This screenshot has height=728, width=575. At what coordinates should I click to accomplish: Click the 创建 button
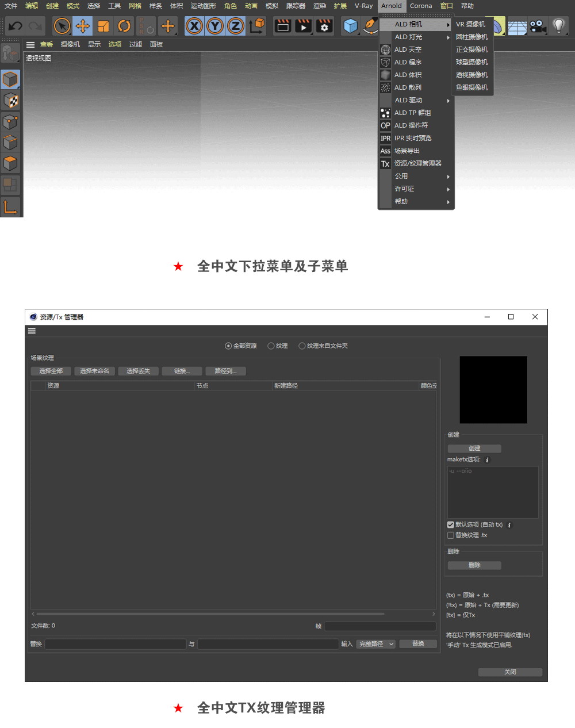pyautogui.click(x=474, y=448)
